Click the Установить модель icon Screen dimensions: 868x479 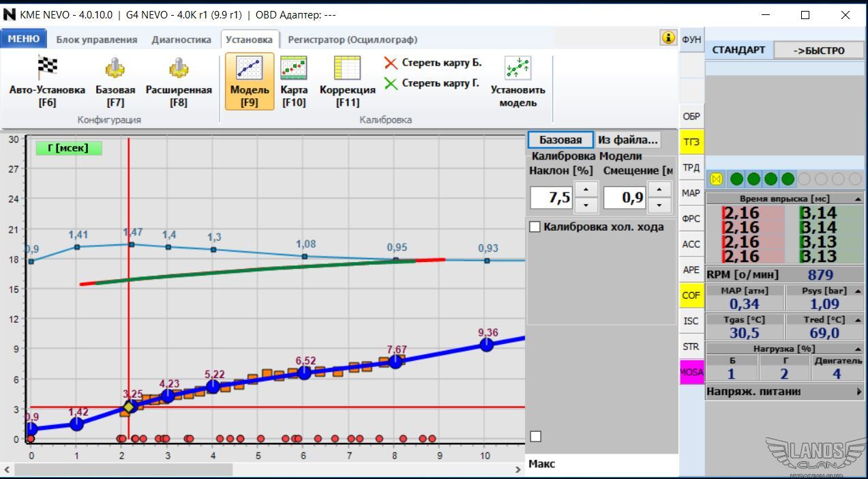click(x=518, y=68)
